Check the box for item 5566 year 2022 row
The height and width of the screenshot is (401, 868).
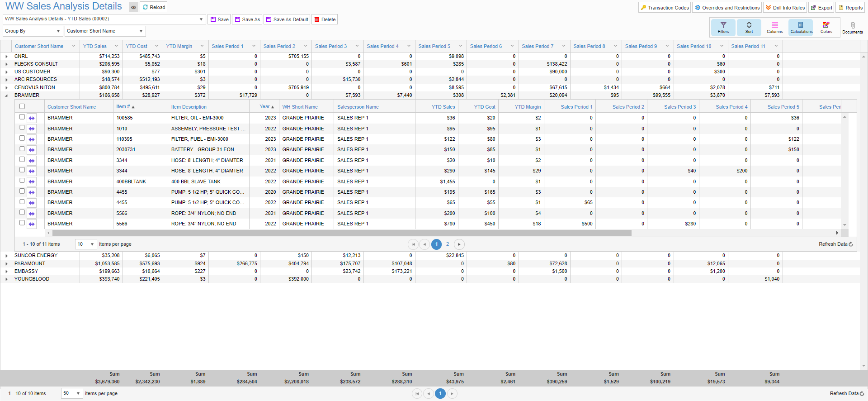[x=22, y=223]
